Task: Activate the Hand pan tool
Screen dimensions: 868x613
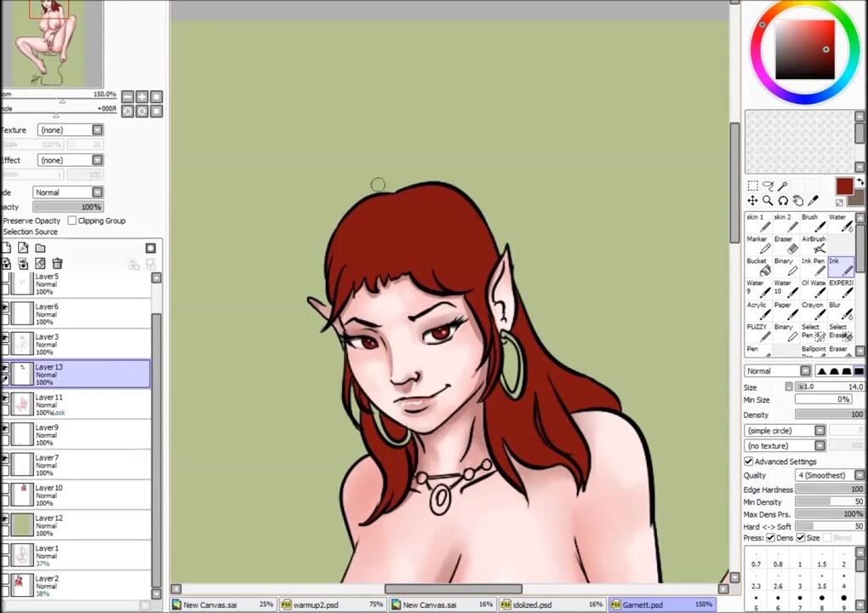Action: click(x=798, y=201)
